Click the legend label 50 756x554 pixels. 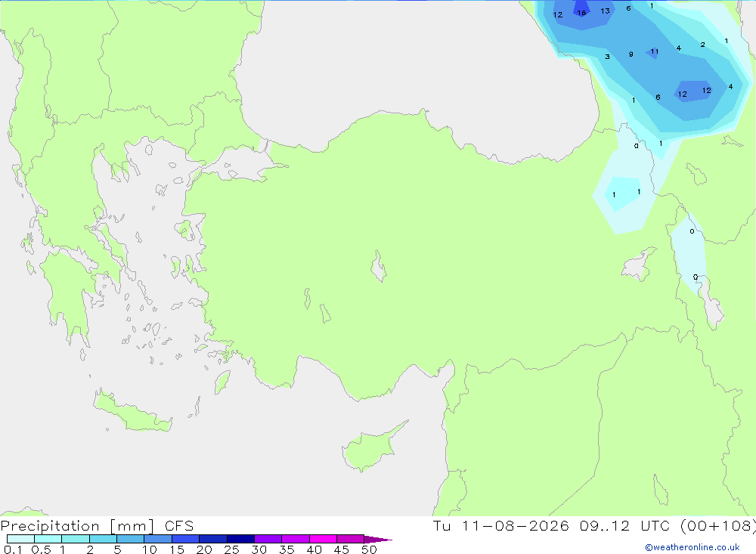[369, 549]
